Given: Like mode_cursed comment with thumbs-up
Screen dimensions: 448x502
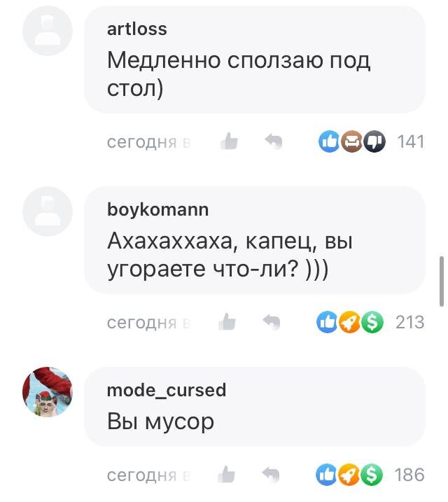Looking at the screenshot, I should 227,474.
